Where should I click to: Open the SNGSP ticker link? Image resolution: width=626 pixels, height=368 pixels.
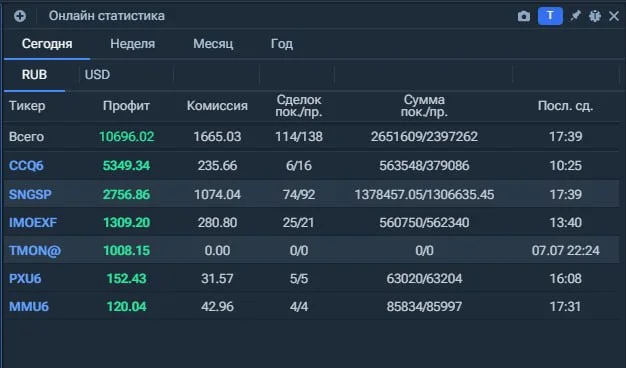[30, 194]
